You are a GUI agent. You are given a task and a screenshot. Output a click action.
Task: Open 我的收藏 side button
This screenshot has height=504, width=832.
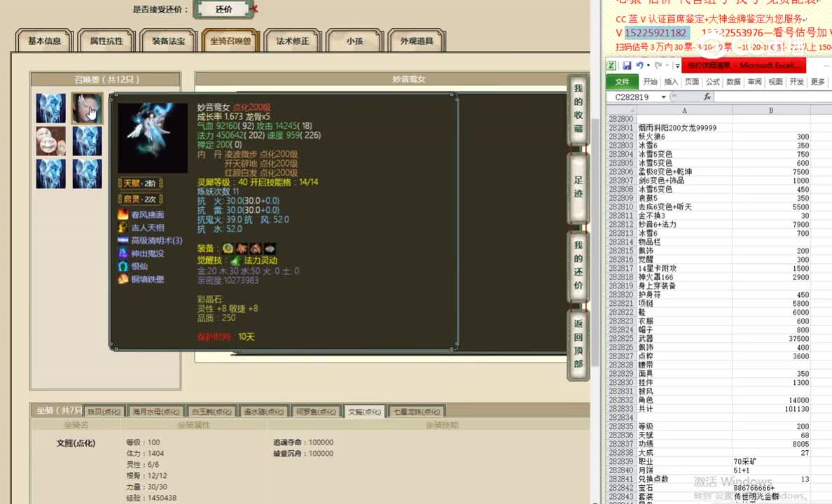[x=578, y=108]
